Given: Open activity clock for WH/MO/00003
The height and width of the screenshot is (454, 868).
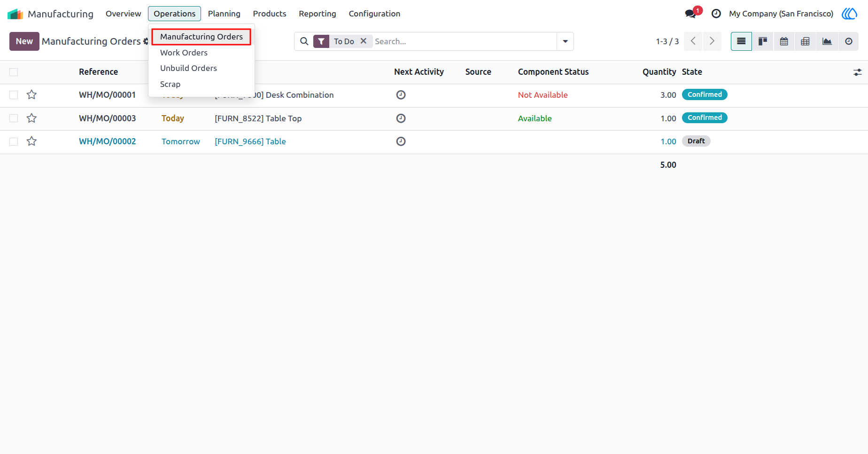Looking at the screenshot, I should (401, 118).
